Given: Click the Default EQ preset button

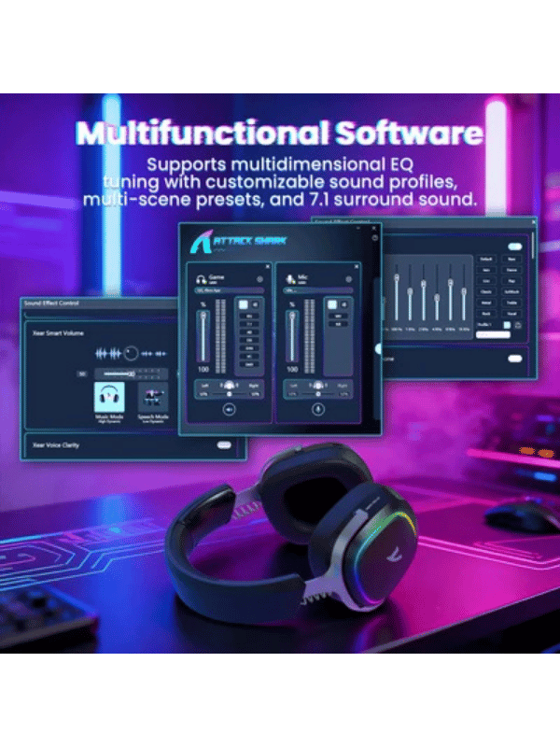Looking at the screenshot, I should click(x=486, y=259).
